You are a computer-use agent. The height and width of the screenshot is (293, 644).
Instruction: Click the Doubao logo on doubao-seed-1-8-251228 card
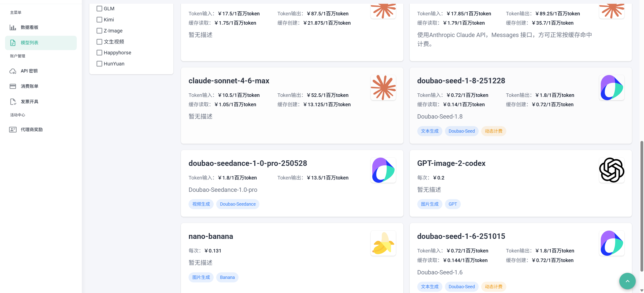pyautogui.click(x=612, y=88)
